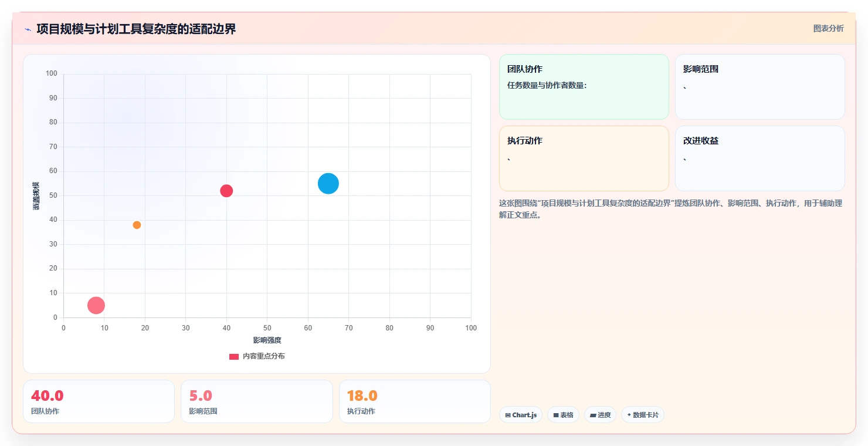Select the large blue bubble

coord(328,184)
